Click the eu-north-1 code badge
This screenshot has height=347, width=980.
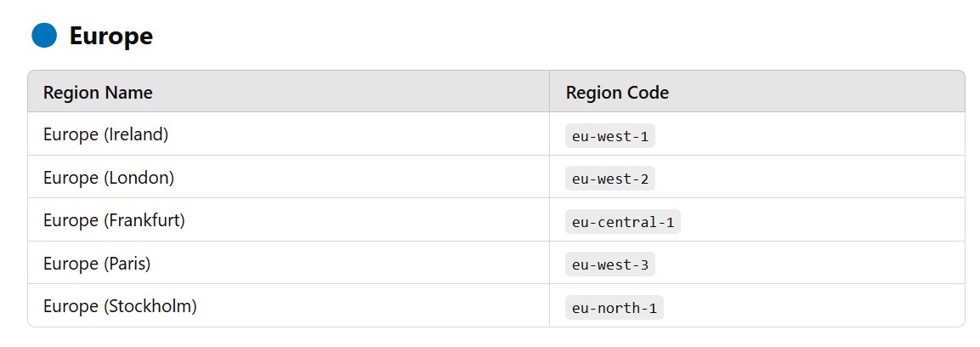[x=615, y=308]
